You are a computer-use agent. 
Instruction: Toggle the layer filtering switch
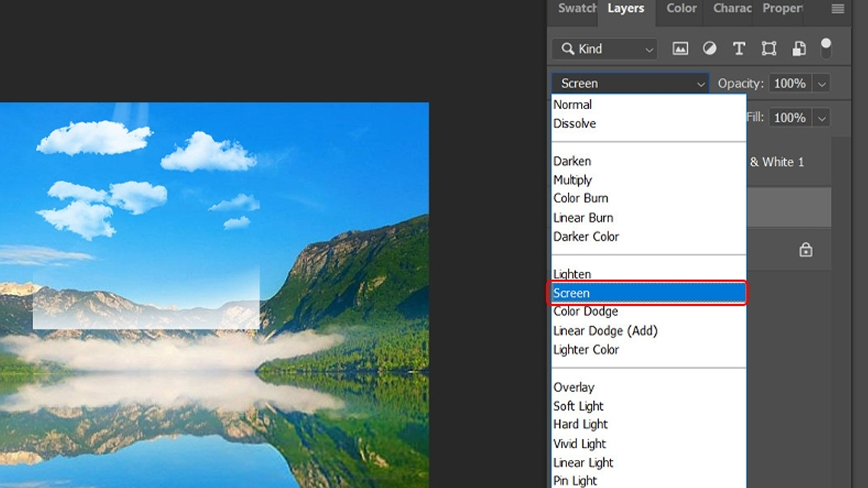coord(826,48)
